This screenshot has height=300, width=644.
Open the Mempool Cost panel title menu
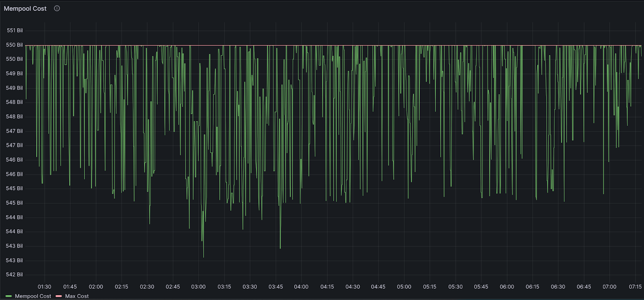25,8
